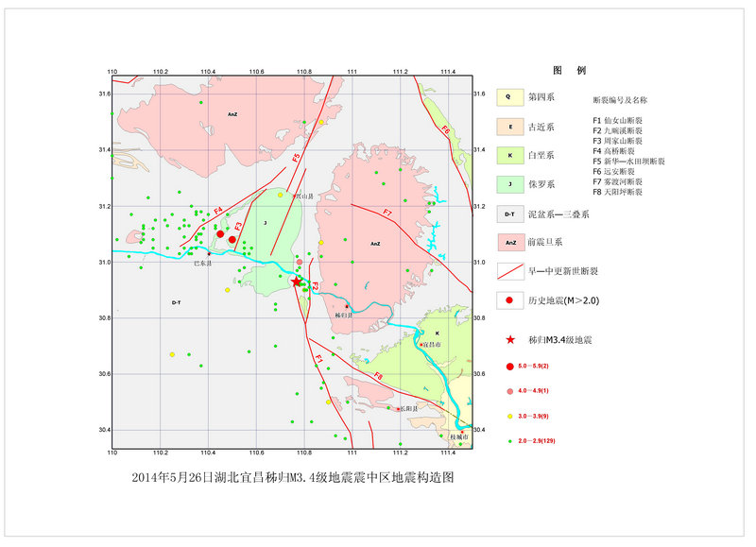
Task: Click the historical earthquake red dot legend box
Action: 510,301
